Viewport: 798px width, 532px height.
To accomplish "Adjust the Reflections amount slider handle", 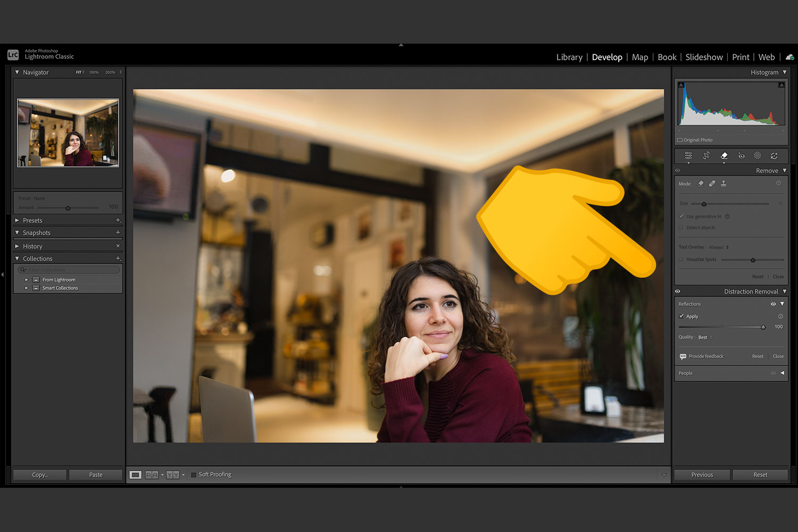I will [763, 327].
